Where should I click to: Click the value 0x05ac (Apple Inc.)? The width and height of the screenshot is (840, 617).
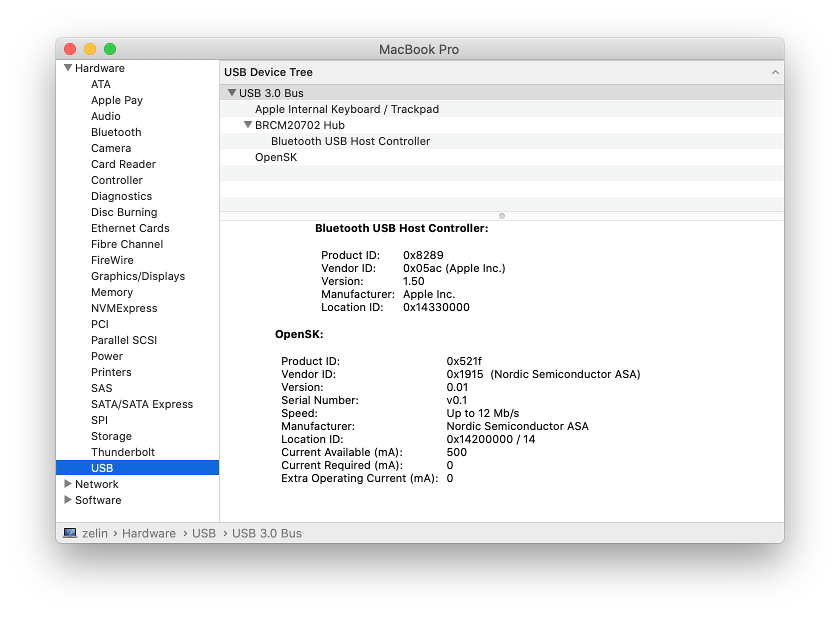tap(454, 268)
